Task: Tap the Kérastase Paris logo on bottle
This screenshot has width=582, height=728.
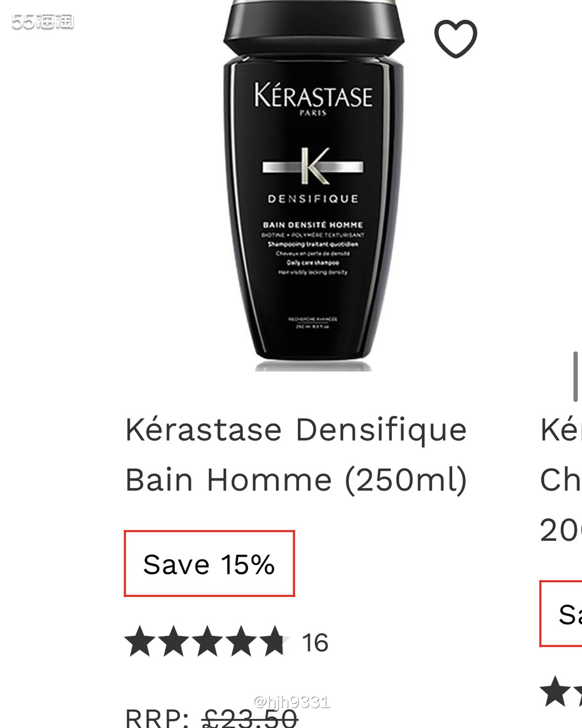Action: (313, 99)
